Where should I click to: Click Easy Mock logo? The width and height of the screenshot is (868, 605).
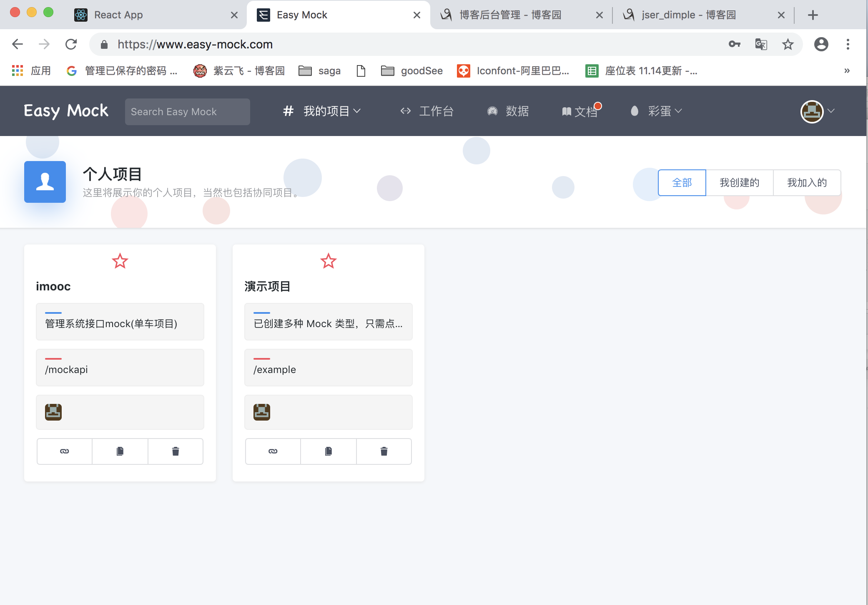tap(66, 111)
